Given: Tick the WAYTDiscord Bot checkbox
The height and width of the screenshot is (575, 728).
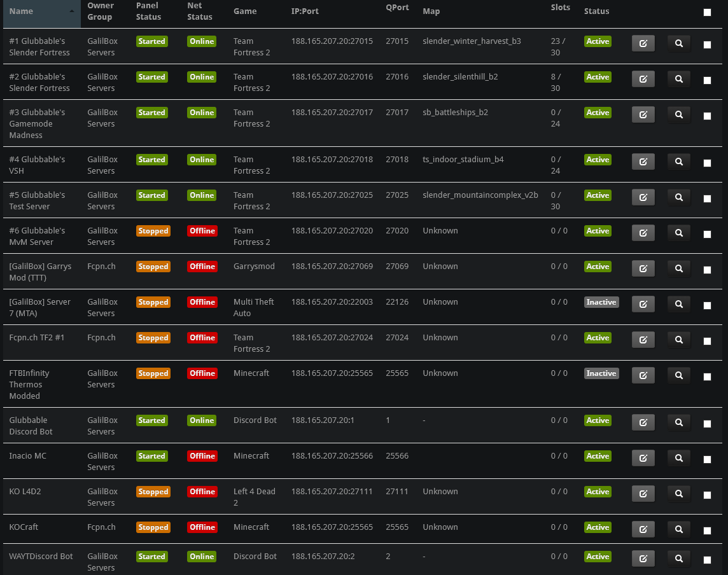Looking at the screenshot, I should (x=707, y=560).
